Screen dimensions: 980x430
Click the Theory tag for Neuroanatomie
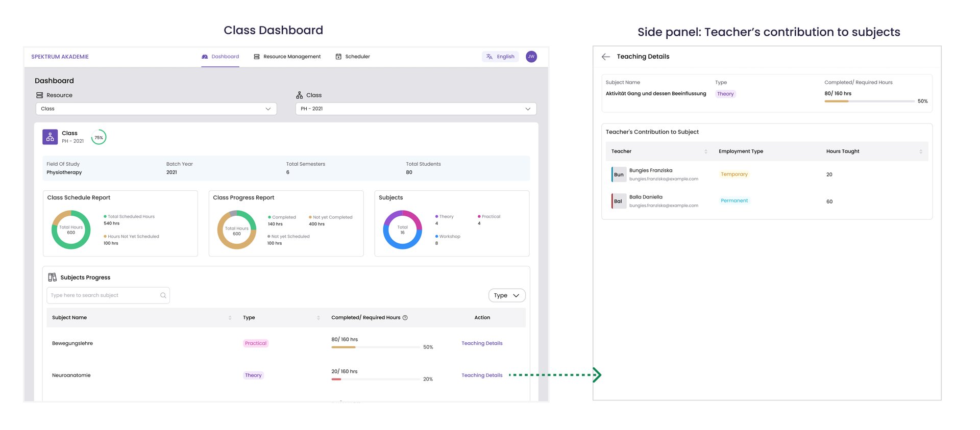point(253,375)
